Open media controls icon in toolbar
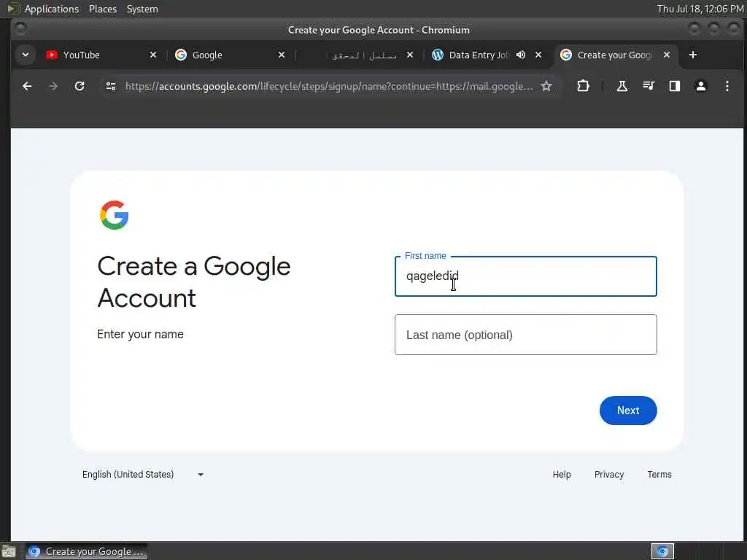The image size is (747, 560). tap(649, 86)
